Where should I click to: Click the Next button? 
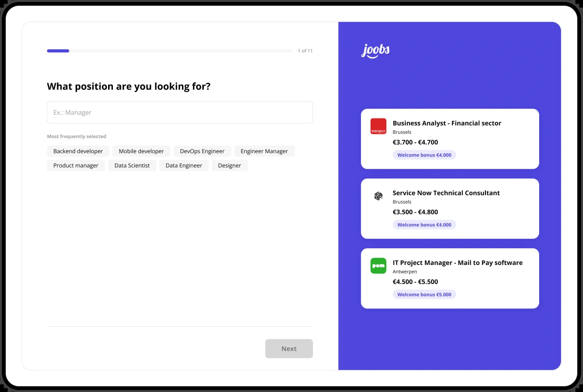[x=289, y=349]
